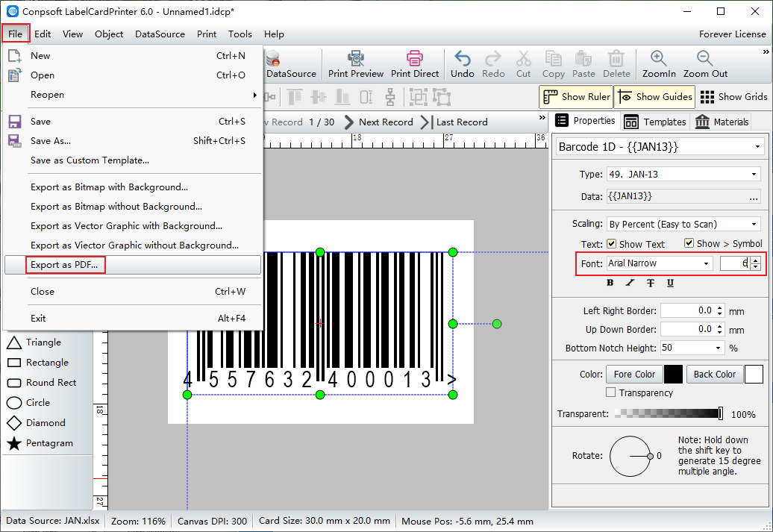Switch to the Templates tab
The width and height of the screenshot is (773, 532).
(x=655, y=122)
